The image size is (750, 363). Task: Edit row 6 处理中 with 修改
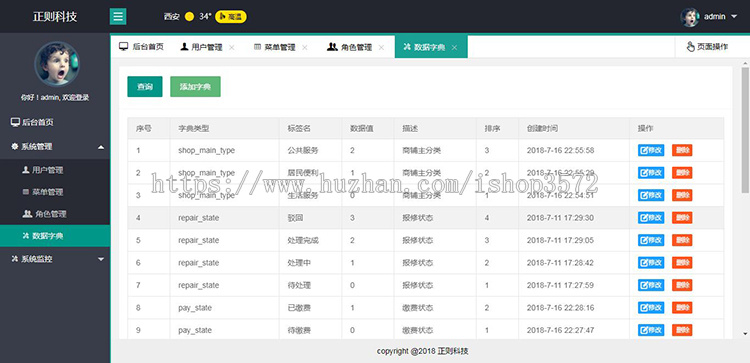tap(651, 263)
